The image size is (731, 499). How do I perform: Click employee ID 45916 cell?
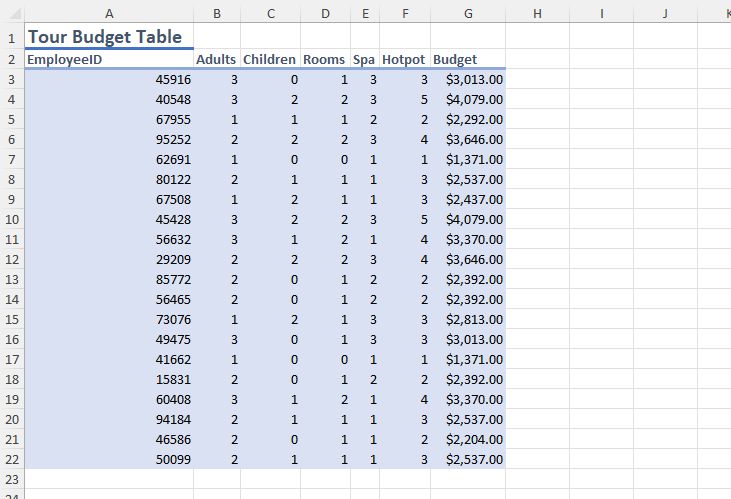[108, 79]
